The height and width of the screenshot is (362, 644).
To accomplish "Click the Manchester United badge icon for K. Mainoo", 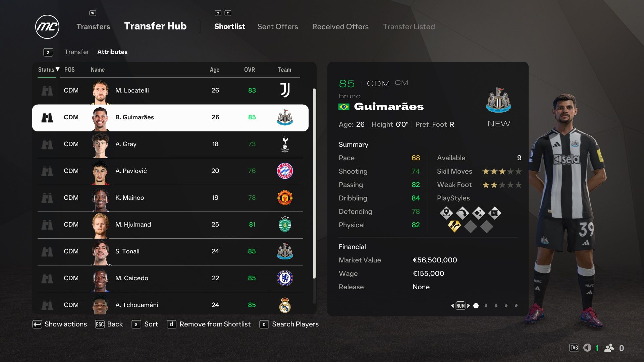I will click(x=284, y=197).
